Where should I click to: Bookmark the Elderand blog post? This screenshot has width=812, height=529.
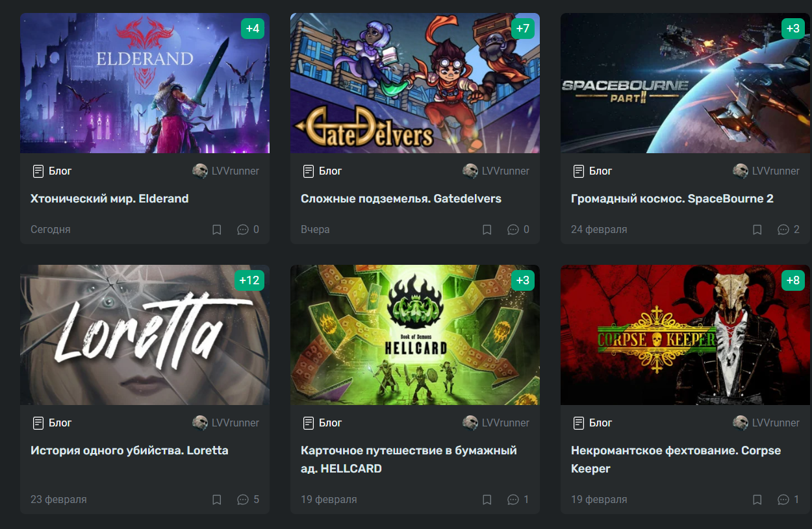click(217, 230)
